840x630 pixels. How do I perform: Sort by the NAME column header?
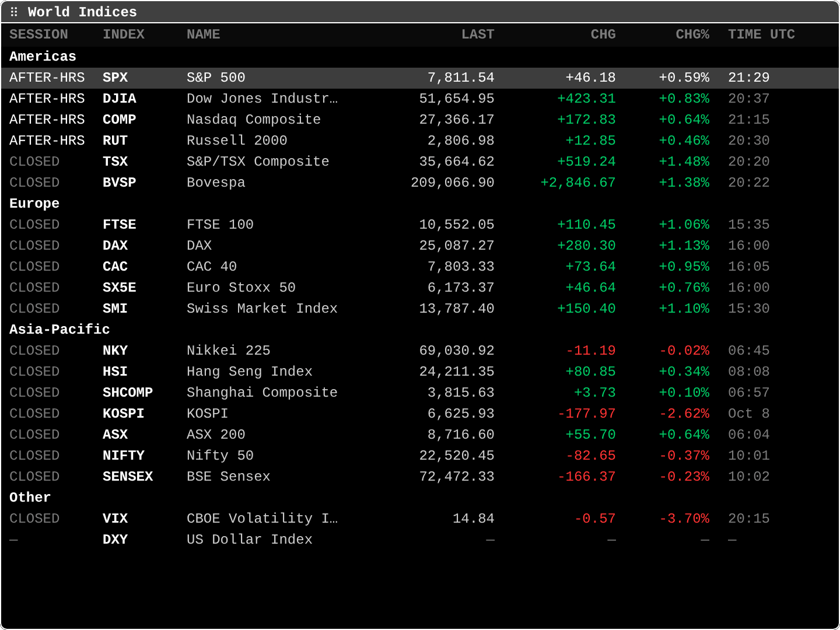tap(204, 34)
